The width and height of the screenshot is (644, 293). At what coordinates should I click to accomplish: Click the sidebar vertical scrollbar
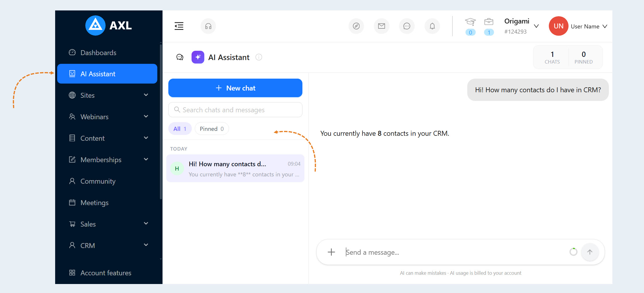pos(161,122)
